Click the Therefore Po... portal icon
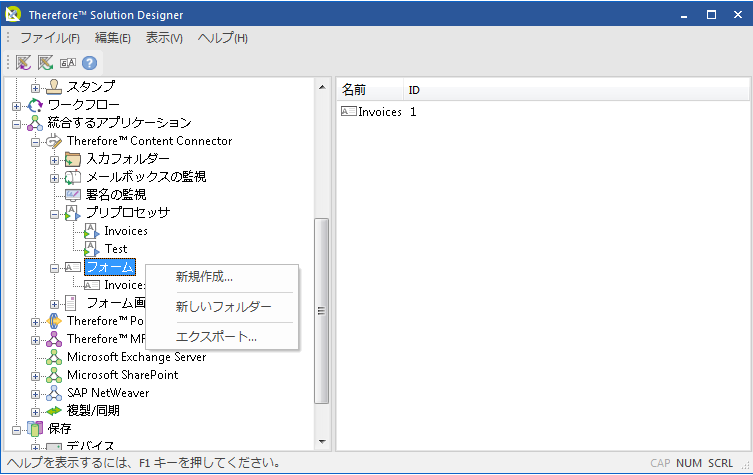The height and width of the screenshot is (475, 753). pyautogui.click(x=54, y=321)
